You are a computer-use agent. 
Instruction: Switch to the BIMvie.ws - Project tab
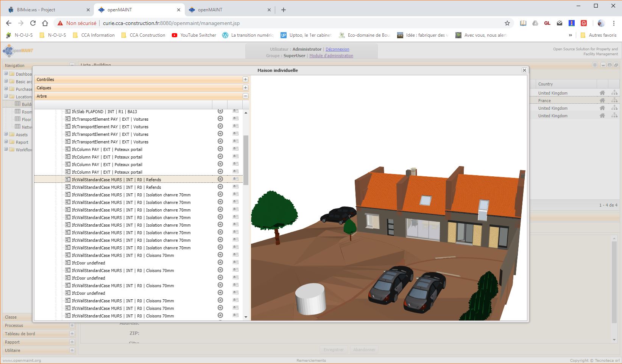click(36, 10)
